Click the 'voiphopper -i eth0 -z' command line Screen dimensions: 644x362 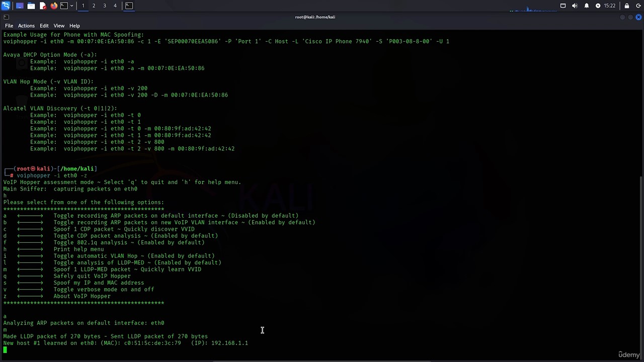click(x=52, y=175)
